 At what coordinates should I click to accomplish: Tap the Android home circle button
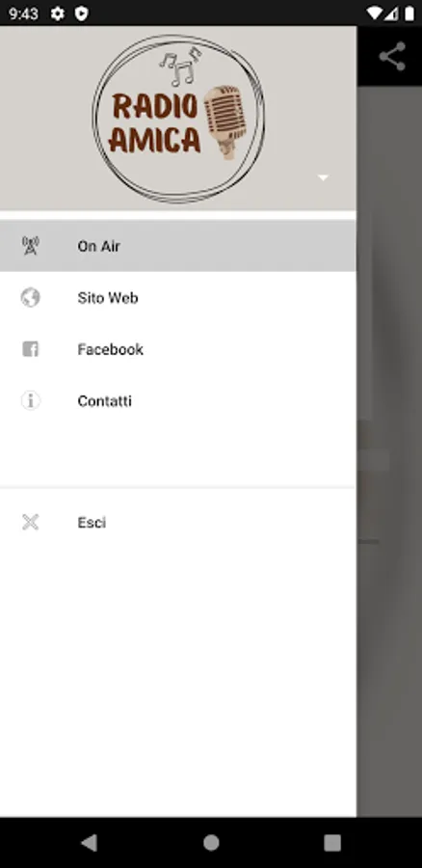point(211,843)
